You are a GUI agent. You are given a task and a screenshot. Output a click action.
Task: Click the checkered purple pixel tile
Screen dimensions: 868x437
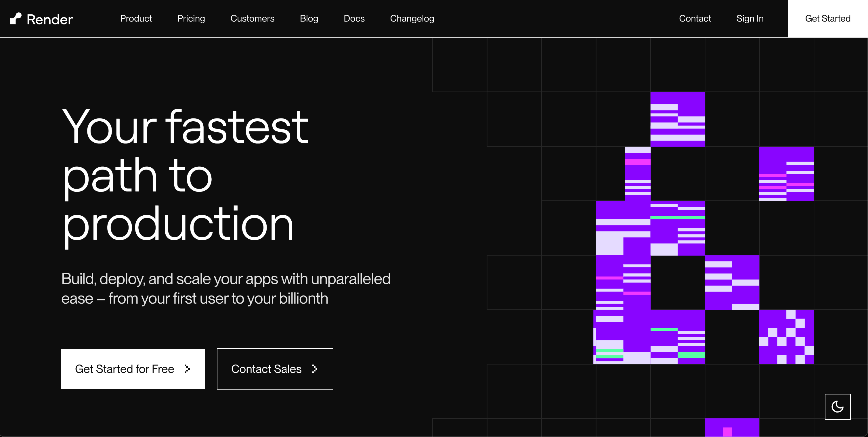(x=786, y=337)
